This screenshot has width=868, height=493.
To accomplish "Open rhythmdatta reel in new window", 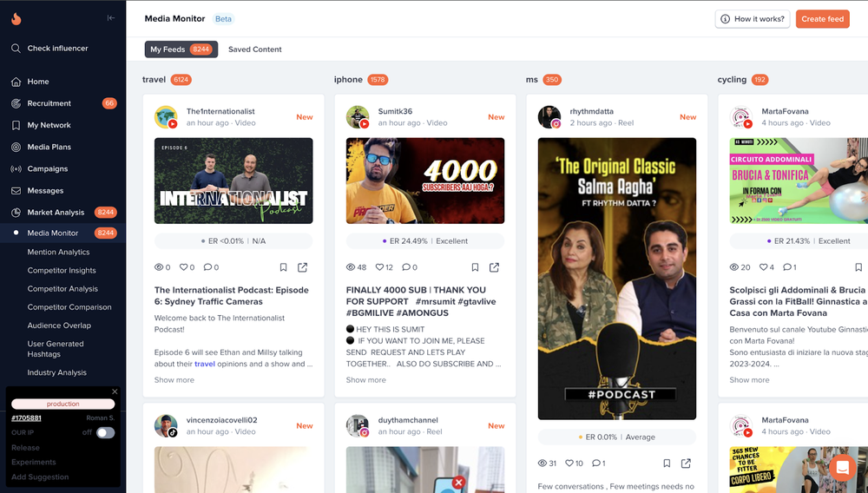I will [x=686, y=463].
